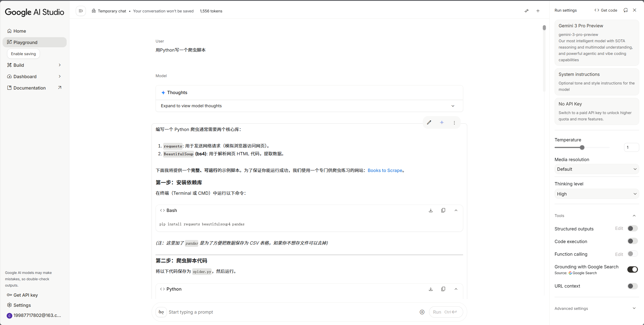
Task: Open attachment options in the prompt bar
Action: point(422,312)
